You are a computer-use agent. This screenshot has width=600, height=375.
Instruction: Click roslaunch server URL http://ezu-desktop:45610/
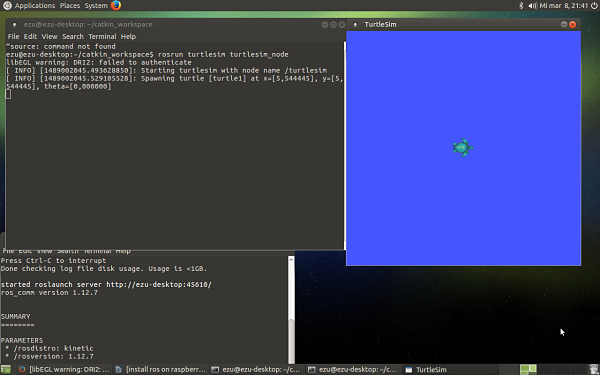point(159,285)
